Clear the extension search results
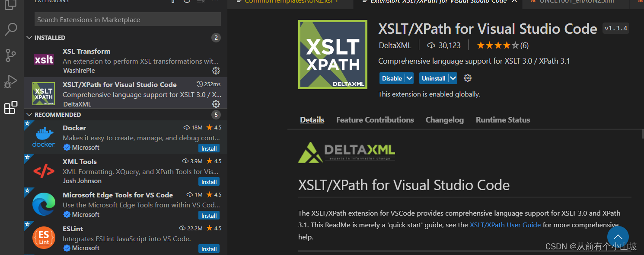 [200, 2]
